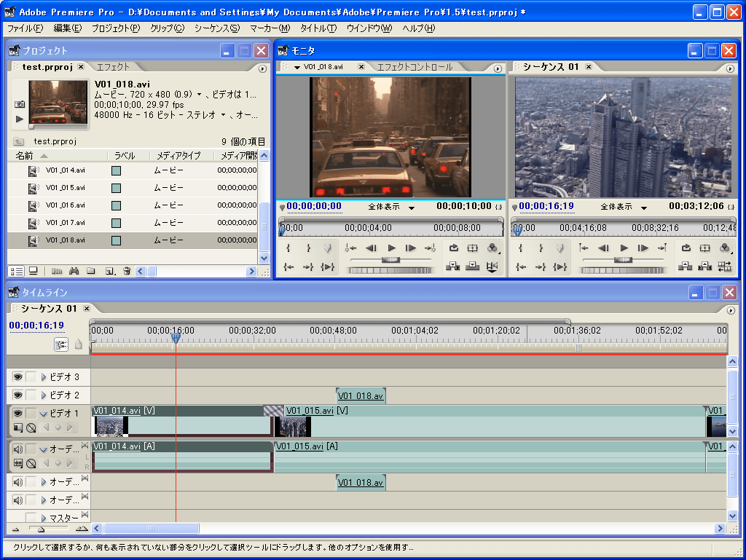Image resolution: width=746 pixels, height=560 pixels.
Task: Step forward one frame in source monitor
Action: 411,248
